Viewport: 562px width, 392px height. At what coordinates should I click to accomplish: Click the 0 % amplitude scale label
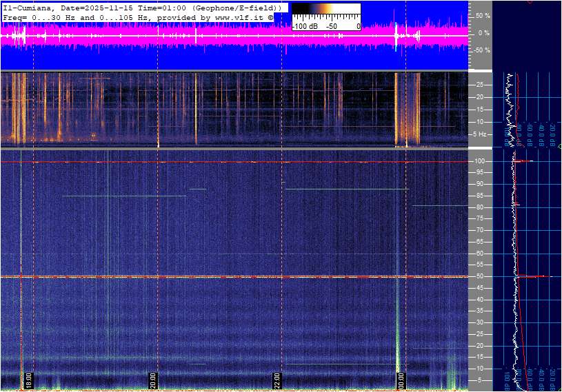[484, 32]
